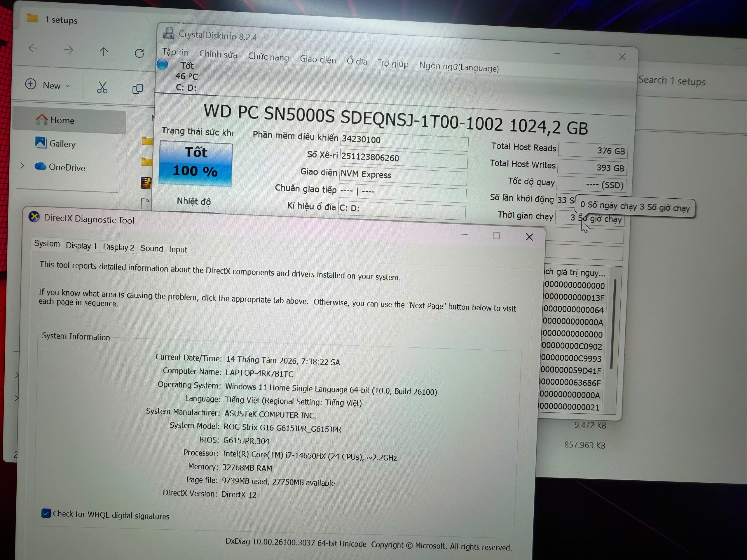The image size is (747, 560).
Task: Open the Trợ giúp menu
Action: click(393, 63)
